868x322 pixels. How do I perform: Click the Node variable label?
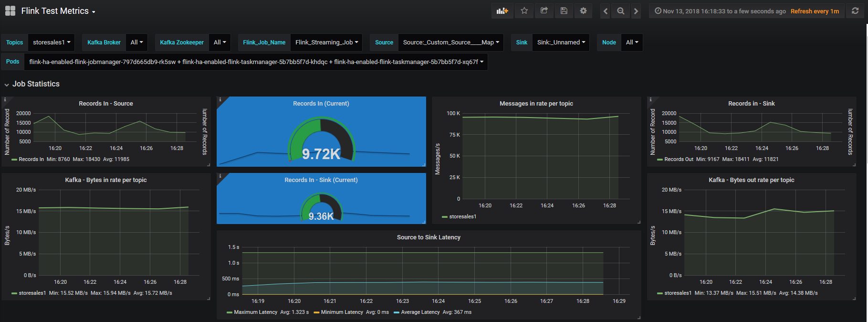(609, 43)
